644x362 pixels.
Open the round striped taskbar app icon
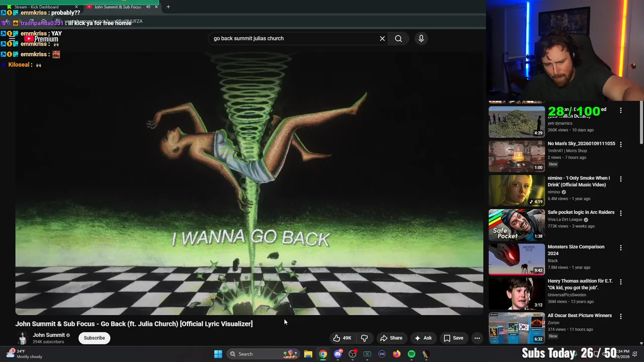(x=382, y=354)
